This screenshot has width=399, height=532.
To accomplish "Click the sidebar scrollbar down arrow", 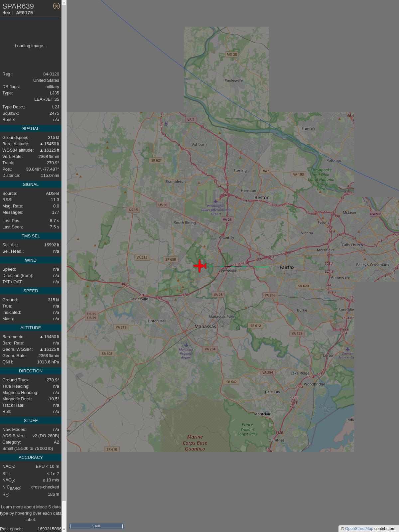I will pyautogui.click(x=64, y=529).
